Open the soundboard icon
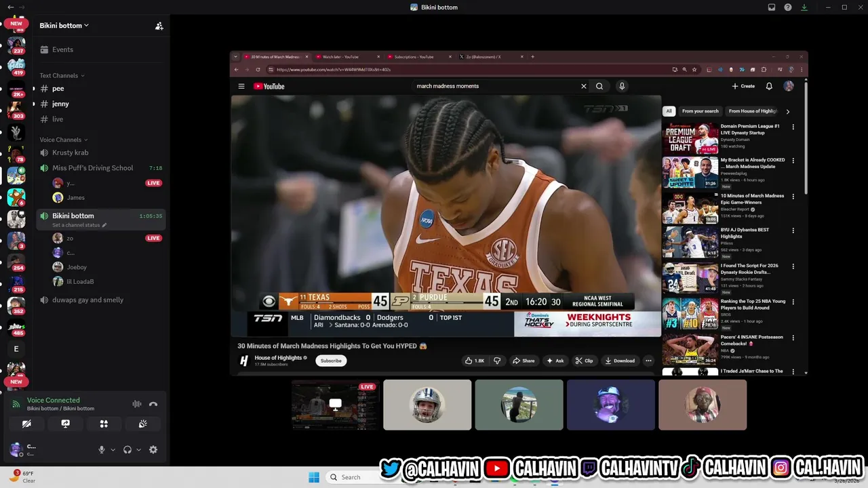The height and width of the screenshot is (488, 868). click(142, 424)
